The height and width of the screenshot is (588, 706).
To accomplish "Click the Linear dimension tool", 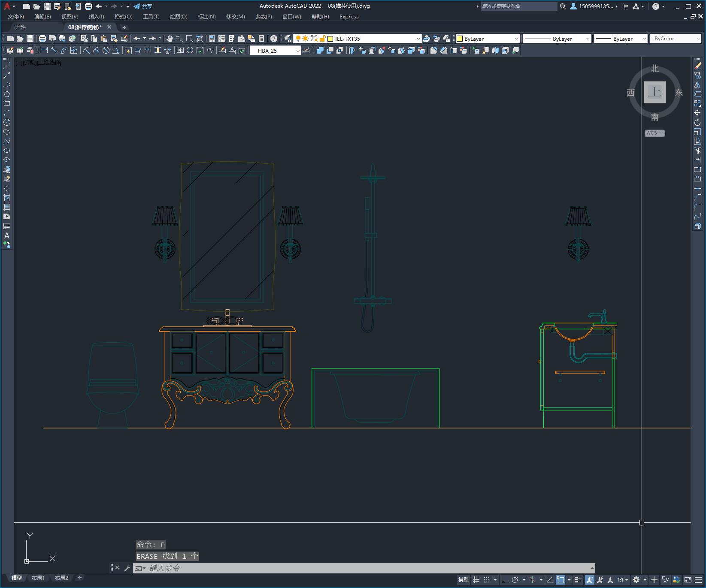I will [44, 50].
